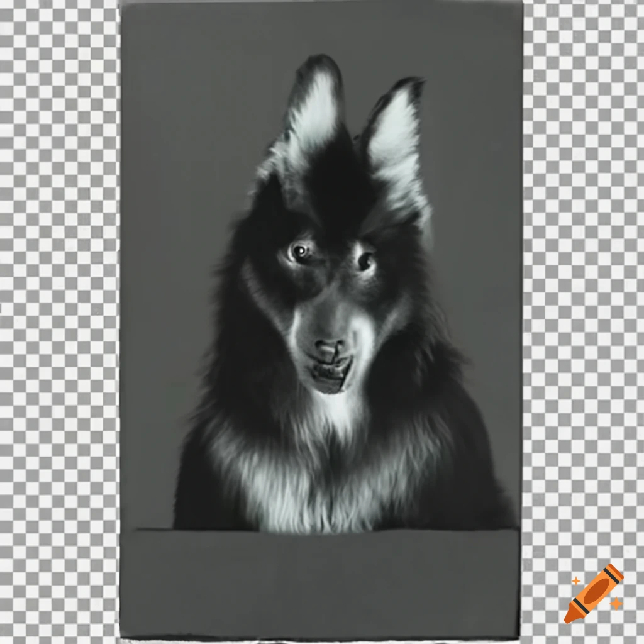Click the dog's nose
The image size is (644, 644).
pos(330,349)
